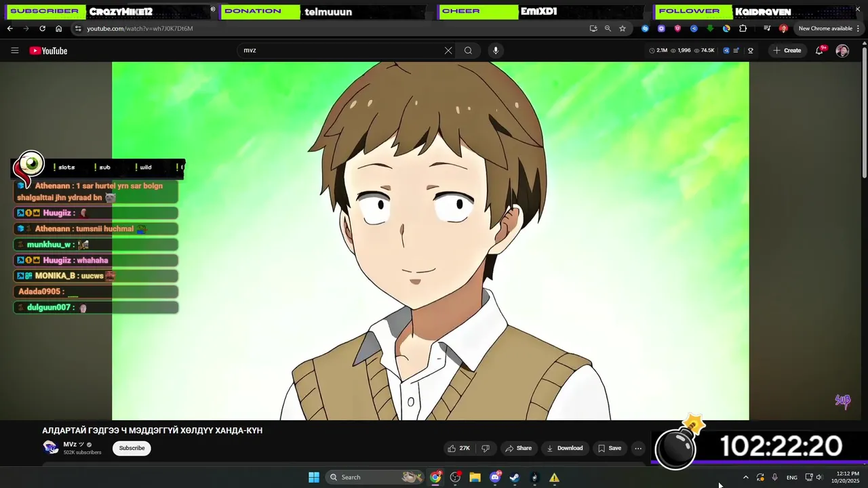Open the yellow warning triangle taskbar app
This screenshot has height=488, width=868.
click(554, 477)
